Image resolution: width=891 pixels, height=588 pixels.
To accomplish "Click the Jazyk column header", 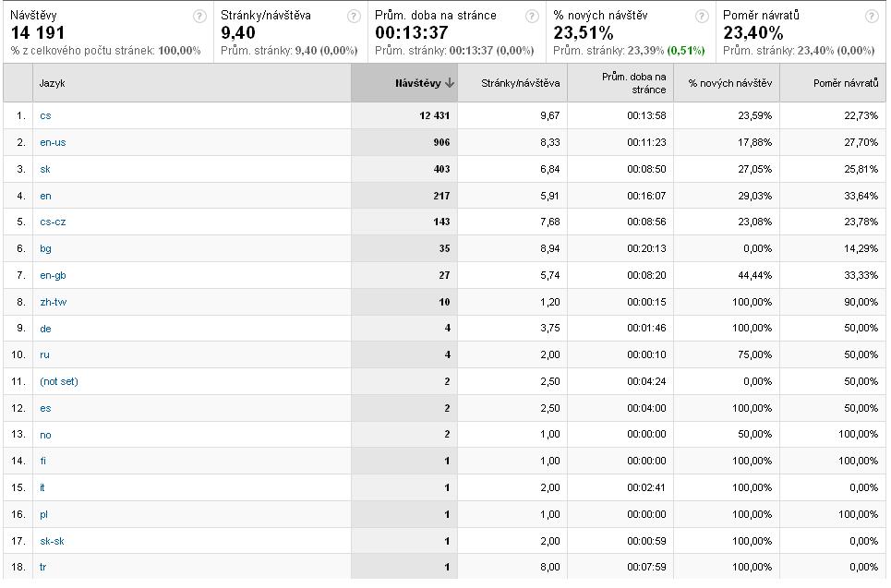I will pos(52,83).
